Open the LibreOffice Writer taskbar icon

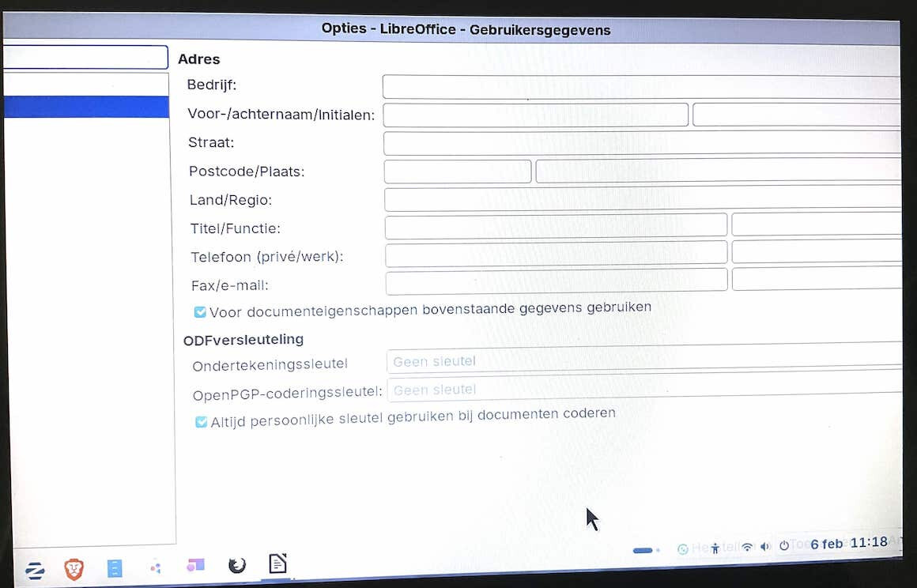[x=277, y=563]
